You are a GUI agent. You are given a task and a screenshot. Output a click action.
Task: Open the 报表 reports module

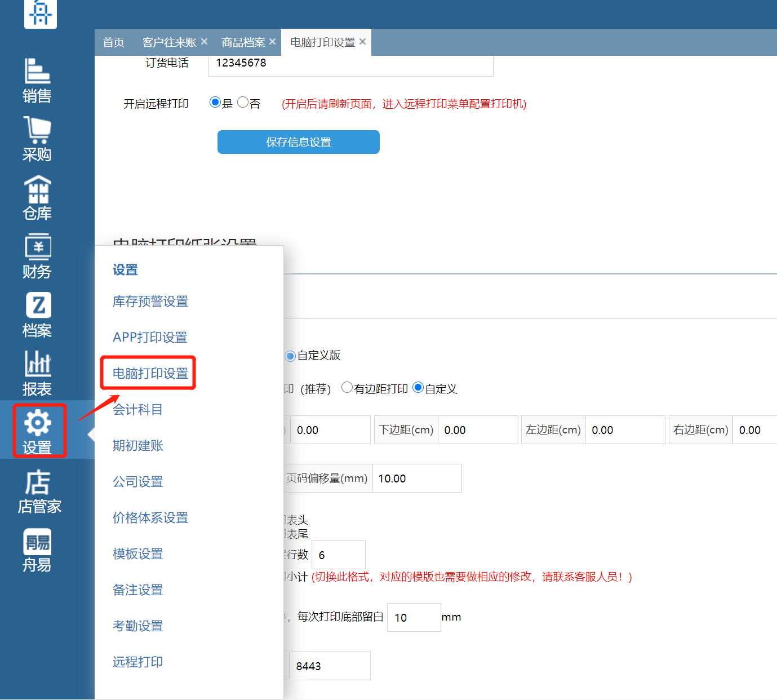point(37,374)
